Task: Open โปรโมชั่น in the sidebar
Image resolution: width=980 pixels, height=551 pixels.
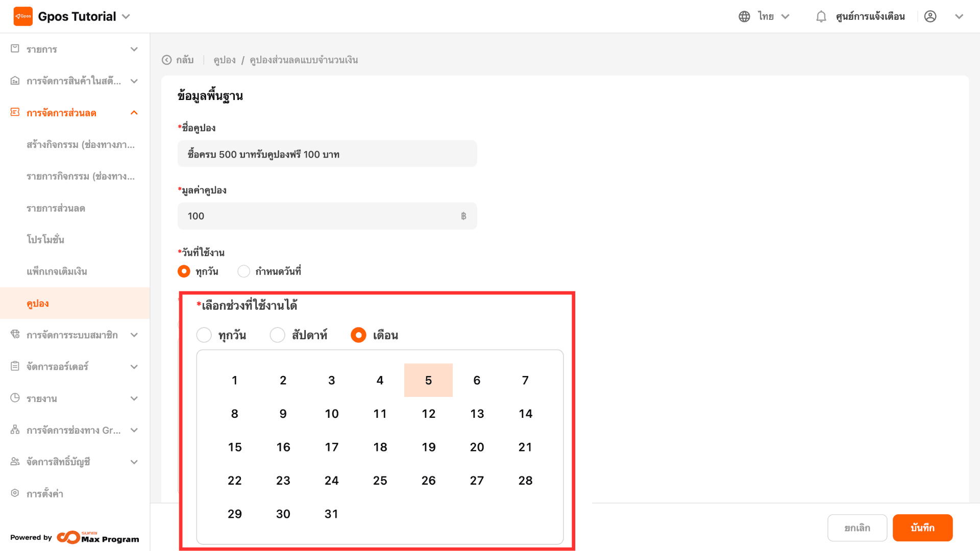Action: [x=45, y=240]
